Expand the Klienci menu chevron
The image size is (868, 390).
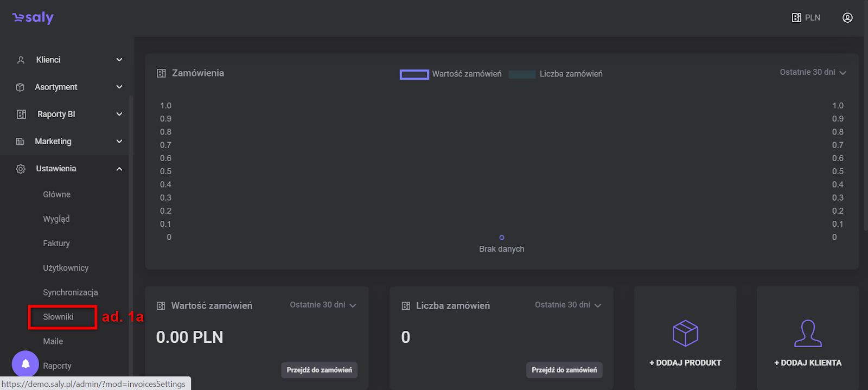pyautogui.click(x=119, y=60)
